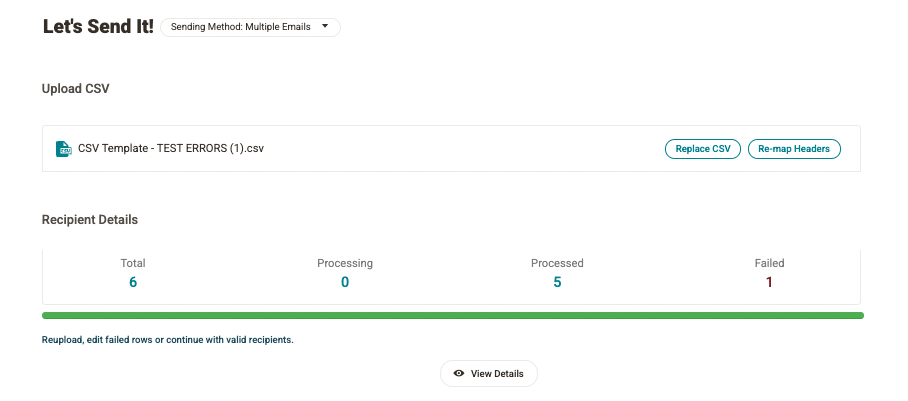Click the Processed label in recipient stats

(x=557, y=263)
